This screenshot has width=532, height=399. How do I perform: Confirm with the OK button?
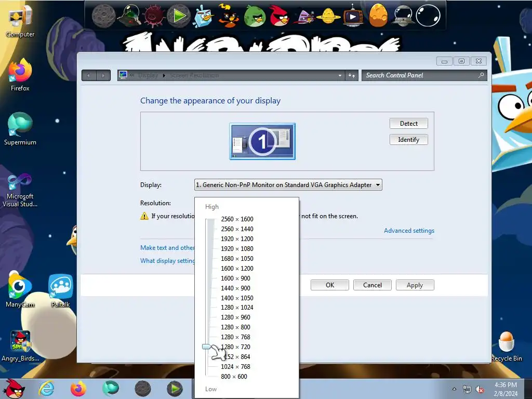click(330, 285)
